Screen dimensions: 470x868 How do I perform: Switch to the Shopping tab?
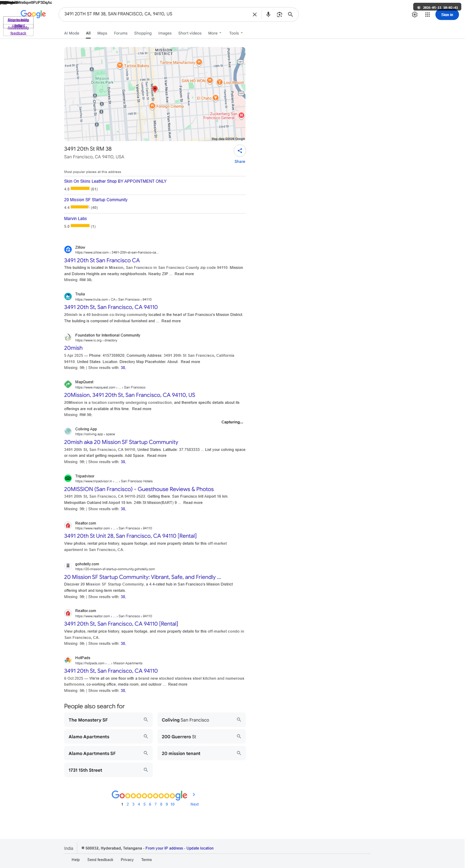143,33
